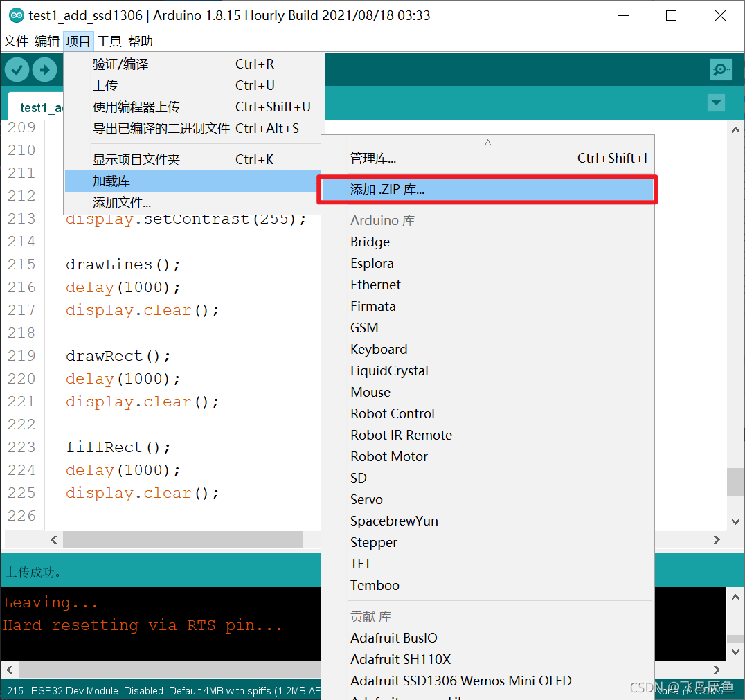Click the Upload arrow toolbar button
The height and width of the screenshot is (700, 745).
(45, 70)
